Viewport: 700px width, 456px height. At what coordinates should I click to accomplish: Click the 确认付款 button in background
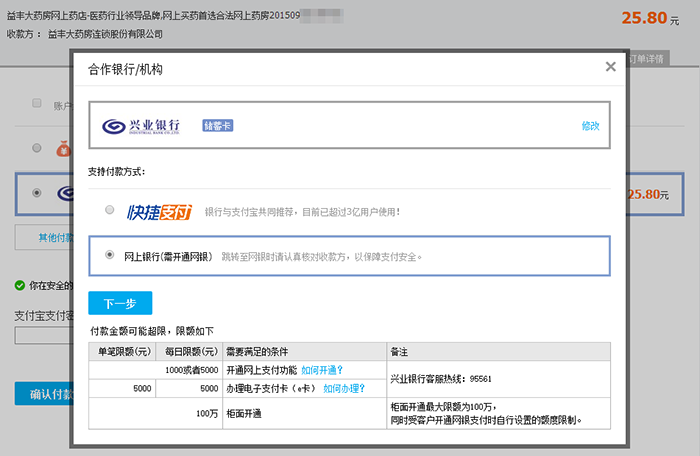[x=44, y=394]
